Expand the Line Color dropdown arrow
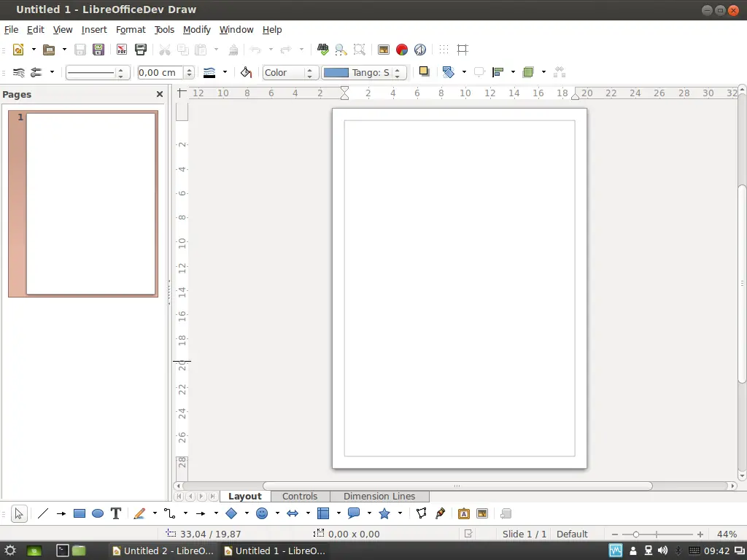The width and height of the screenshot is (747, 560). [225, 72]
